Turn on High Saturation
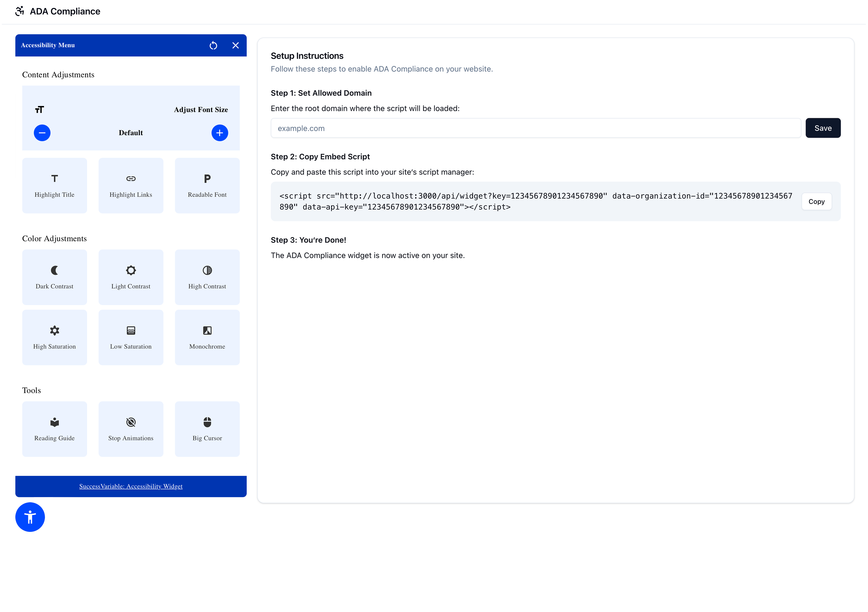The image size is (868, 612). pyautogui.click(x=55, y=337)
